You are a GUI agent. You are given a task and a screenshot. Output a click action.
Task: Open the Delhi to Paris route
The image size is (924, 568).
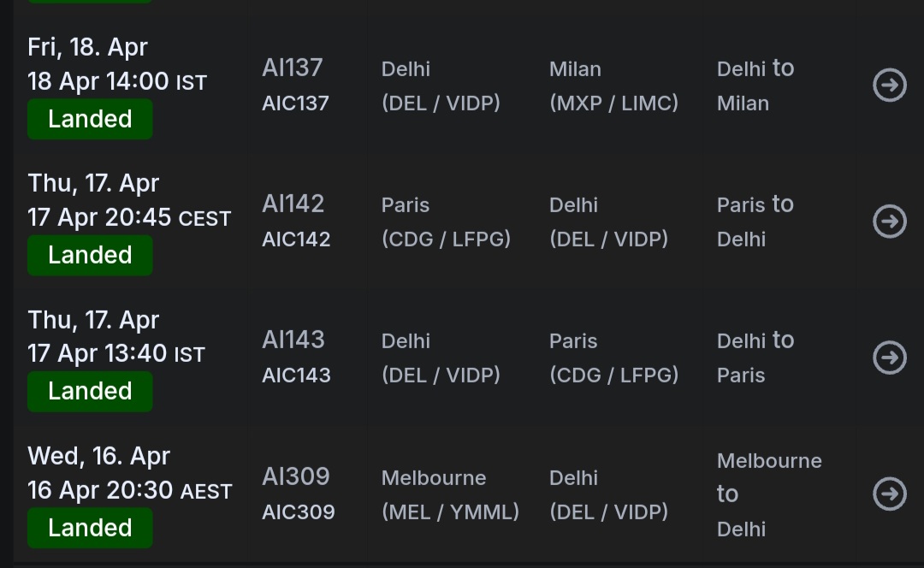755,358
